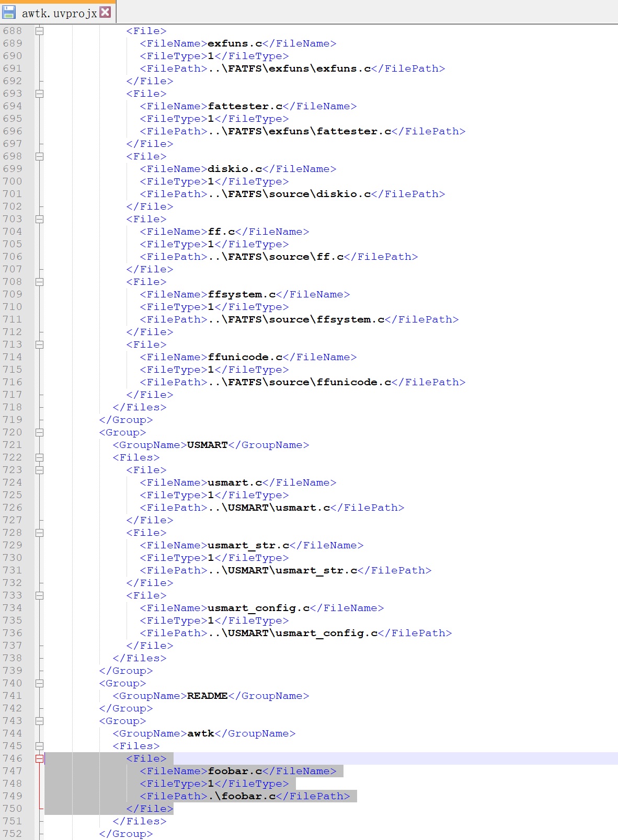The image size is (618, 840).
Task: Collapse the Group fold marker on line 740
Action: [39, 683]
